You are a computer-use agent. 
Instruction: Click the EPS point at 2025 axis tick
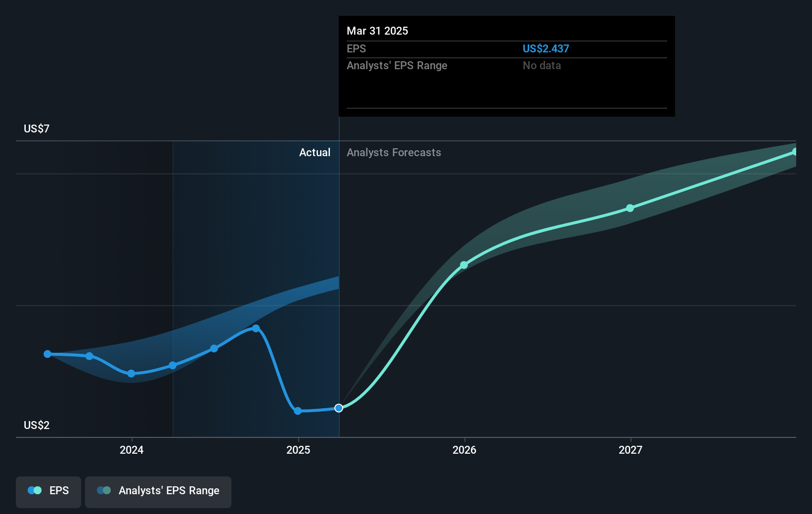pyautogui.click(x=298, y=411)
